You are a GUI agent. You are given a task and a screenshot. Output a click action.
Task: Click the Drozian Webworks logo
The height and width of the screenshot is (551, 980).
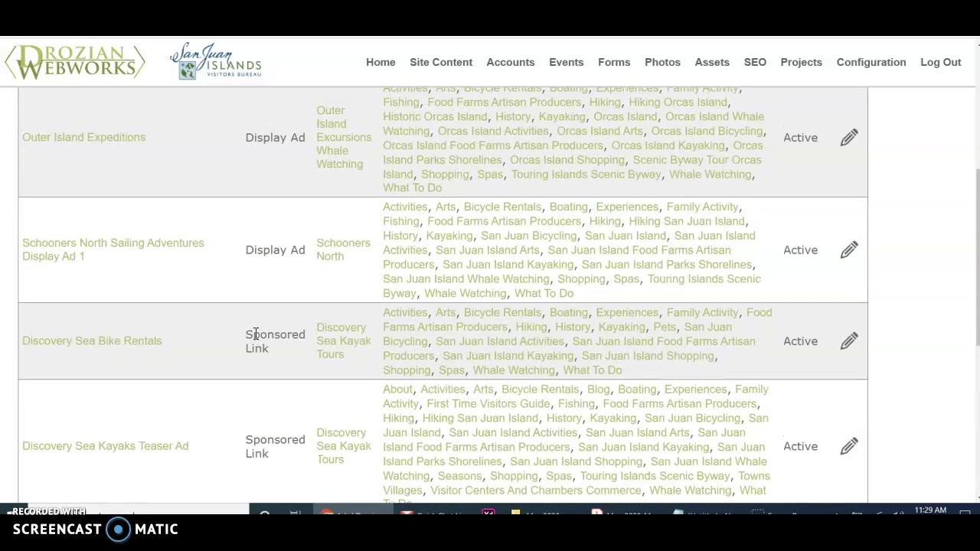coord(74,62)
